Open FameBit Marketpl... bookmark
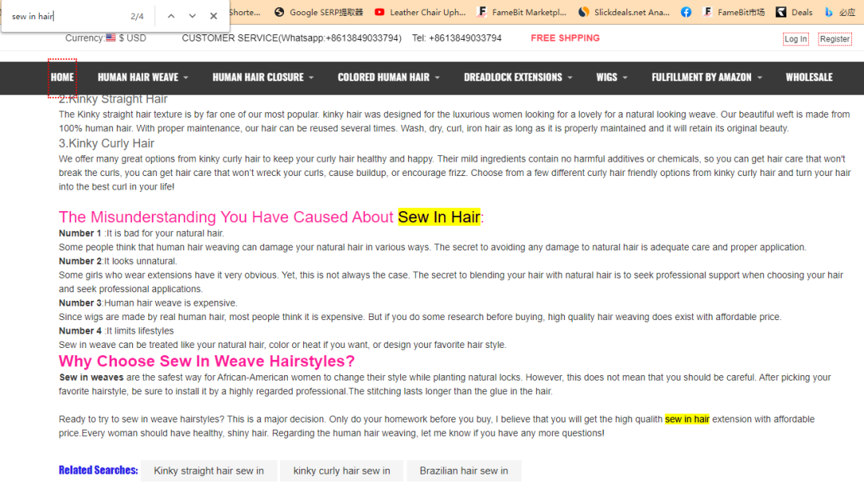Viewport: 864px width, 504px height. click(522, 12)
